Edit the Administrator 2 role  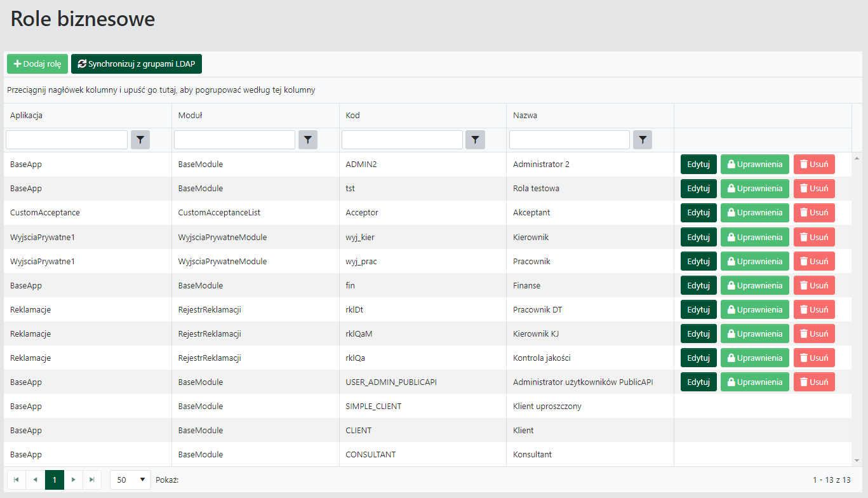click(x=698, y=165)
